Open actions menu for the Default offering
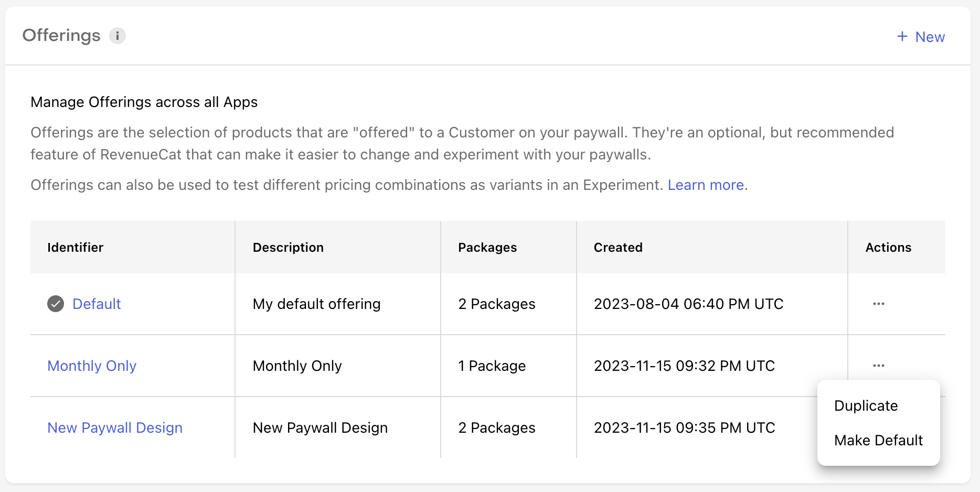 pyautogui.click(x=879, y=304)
